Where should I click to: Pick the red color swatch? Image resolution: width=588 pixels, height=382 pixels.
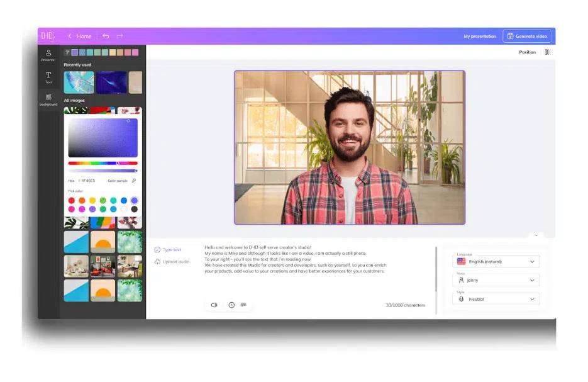pos(72,201)
